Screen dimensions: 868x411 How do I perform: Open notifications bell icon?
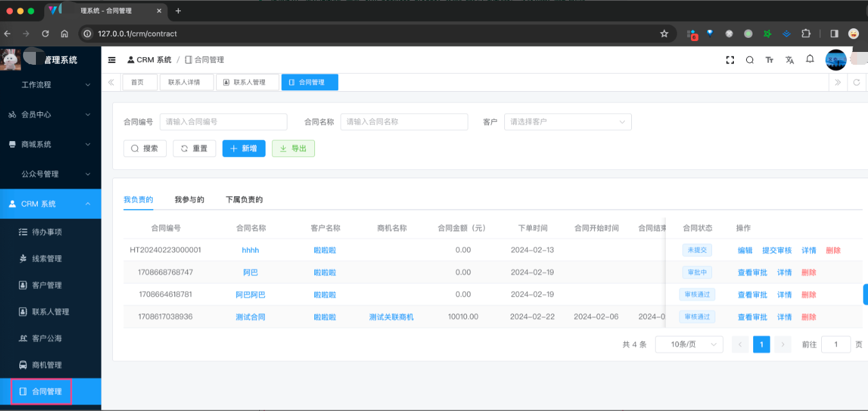pos(810,59)
